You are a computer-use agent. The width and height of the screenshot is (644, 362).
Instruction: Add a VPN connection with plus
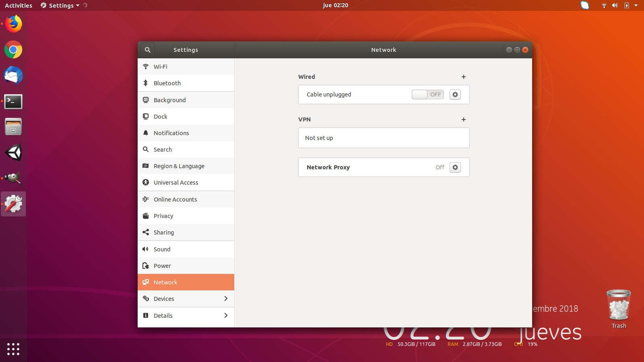[464, 119]
